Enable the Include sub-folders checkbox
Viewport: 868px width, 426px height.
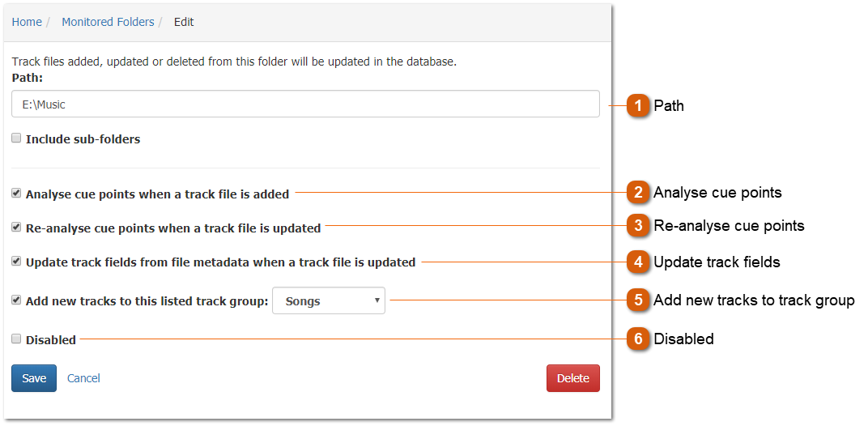tap(16, 138)
